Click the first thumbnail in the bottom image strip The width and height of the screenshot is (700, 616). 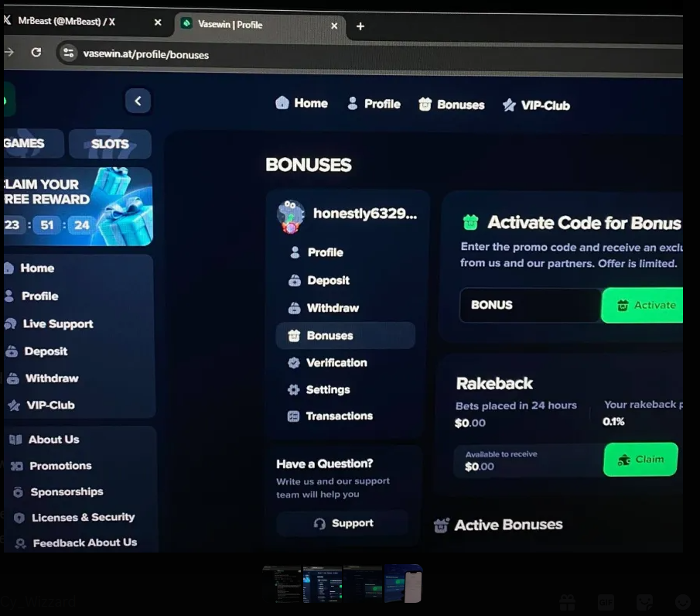point(282,584)
